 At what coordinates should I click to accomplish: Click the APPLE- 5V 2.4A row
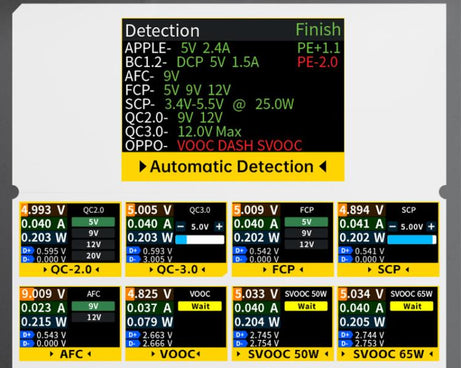coord(177,48)
